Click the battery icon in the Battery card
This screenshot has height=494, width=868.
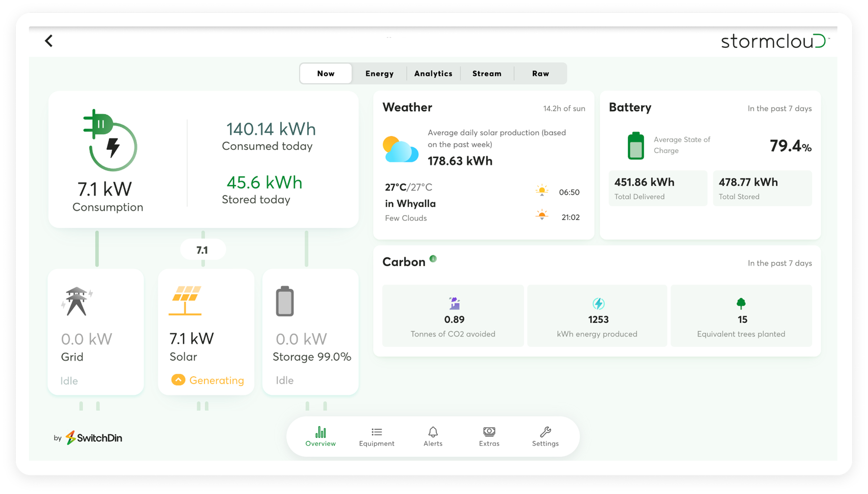pyautogui.click(x=635, y=145)
